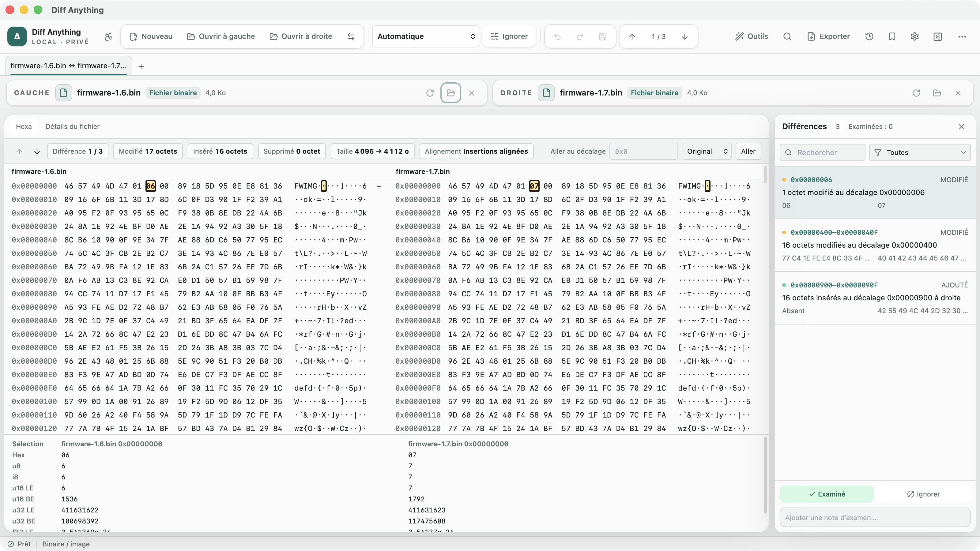Open folder icon for left file
Screen dimensions: 980x551
click(x=451, y=93)
